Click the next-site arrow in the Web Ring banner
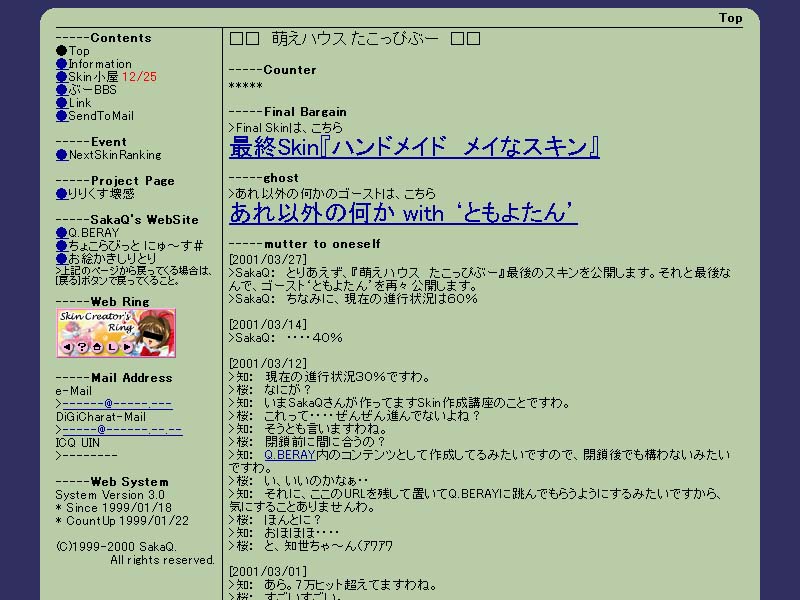 point(127,347)
